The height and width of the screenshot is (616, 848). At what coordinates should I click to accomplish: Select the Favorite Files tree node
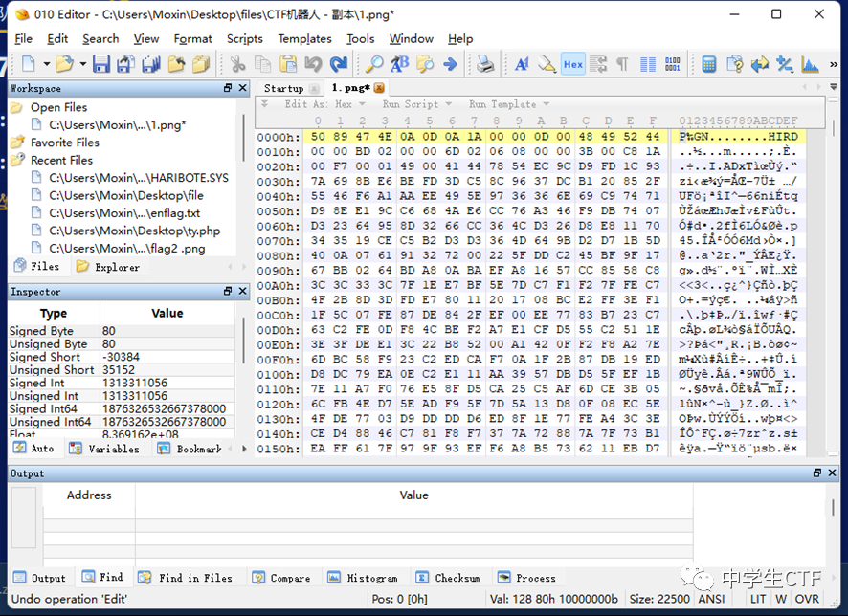click(x=65, y=143)
